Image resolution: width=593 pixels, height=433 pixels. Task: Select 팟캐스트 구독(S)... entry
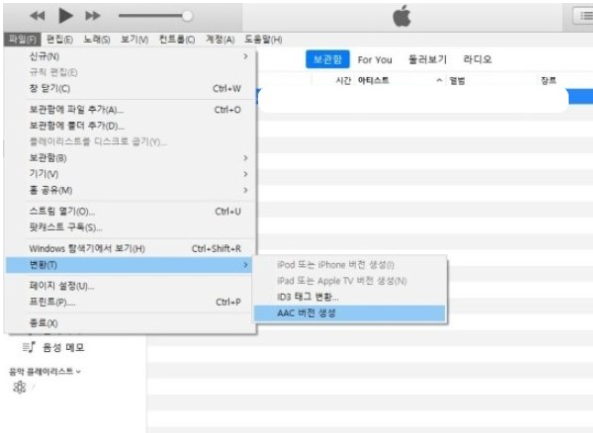130,227
